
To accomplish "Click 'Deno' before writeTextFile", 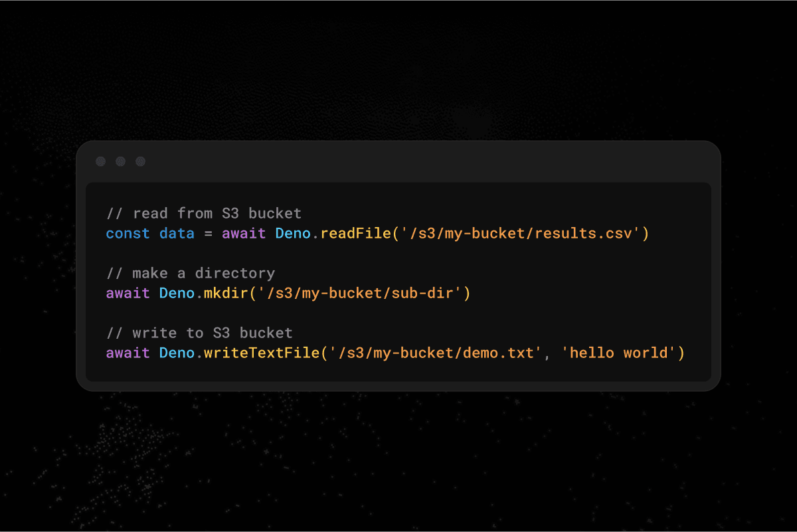I will click(x=177, y=353).
